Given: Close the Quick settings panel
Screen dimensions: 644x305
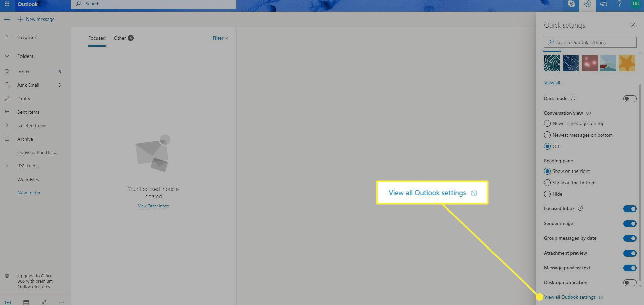Looking at the screenshot, I should pyautogui.click(x=633, y=25).
